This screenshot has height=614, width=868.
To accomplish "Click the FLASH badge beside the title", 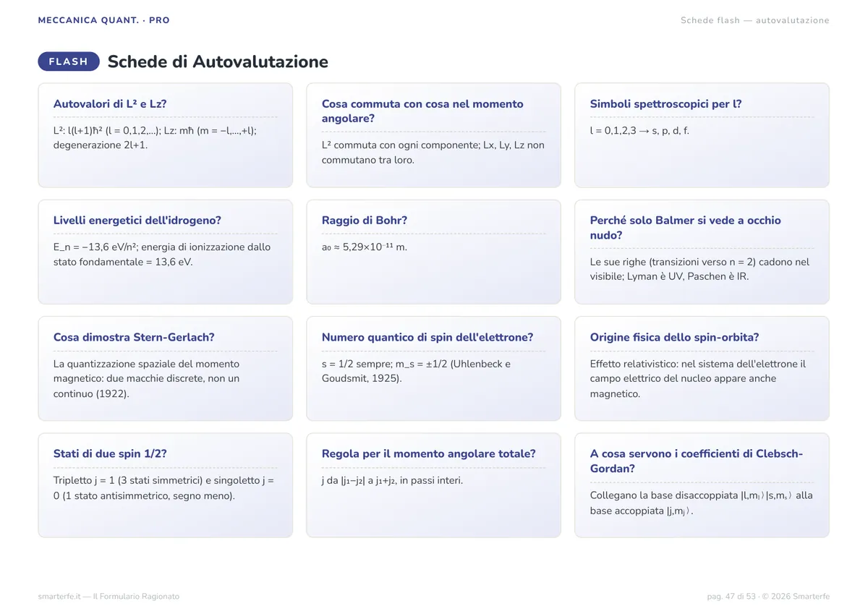I will pos(69,61).
